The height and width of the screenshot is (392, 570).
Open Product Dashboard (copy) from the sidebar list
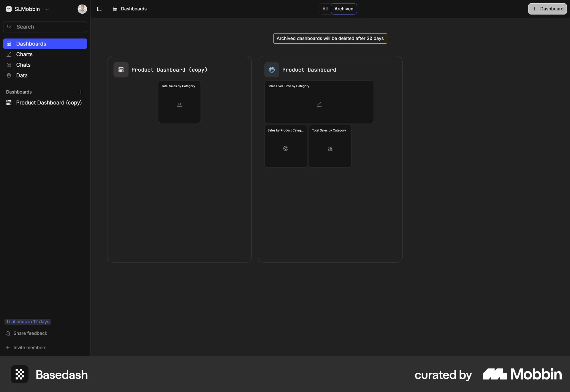[x=49, y=103]
